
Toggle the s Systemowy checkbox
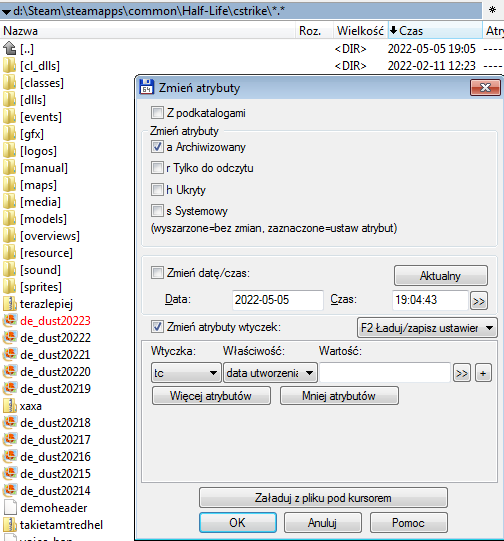click(157, 210)
